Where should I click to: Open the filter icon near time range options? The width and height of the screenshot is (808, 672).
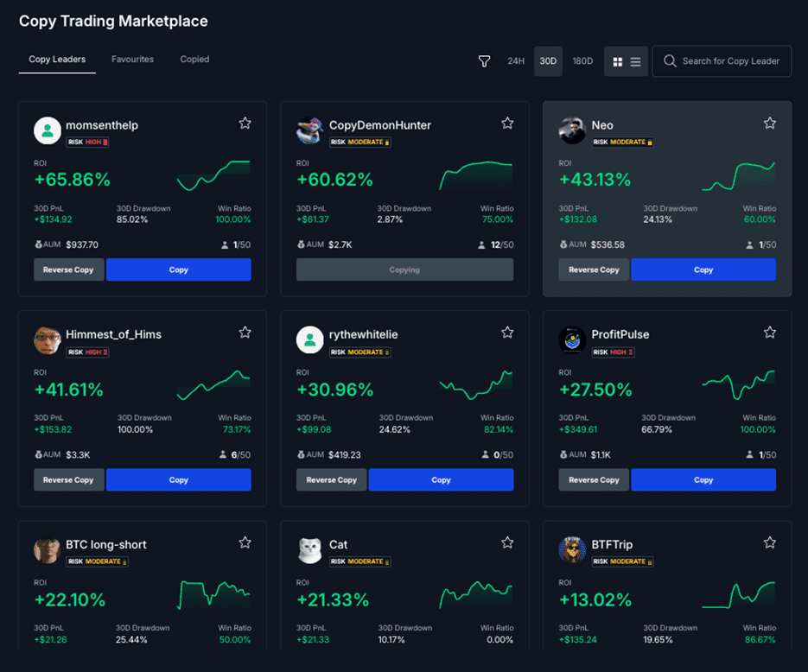click(x=484, y=61)
